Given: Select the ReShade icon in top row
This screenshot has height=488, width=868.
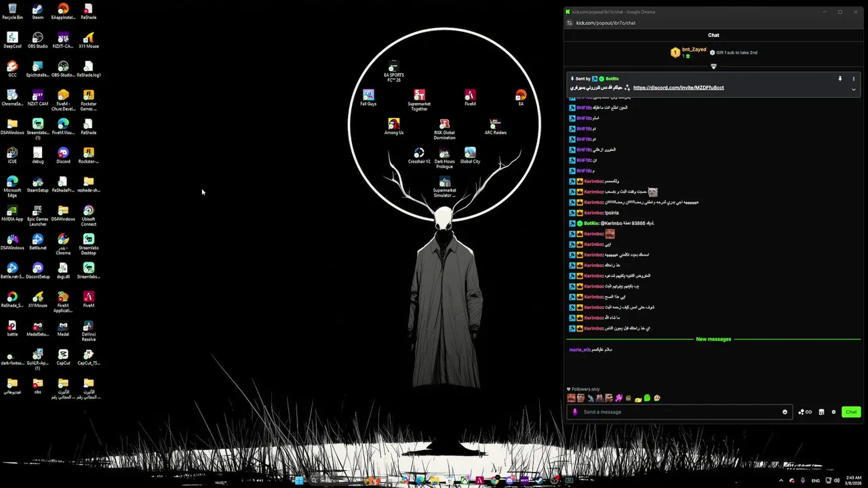Looking at the screenshot, I should pos(88,12).
